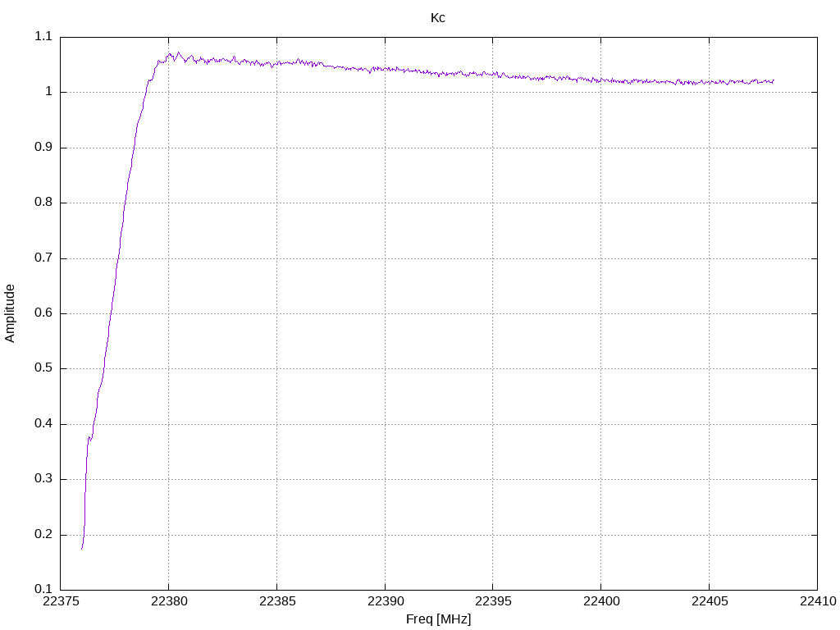Click the 22375 x-axis tick label
The height and width of the screenshot is (630, 840).
click(x=61, y=601)
